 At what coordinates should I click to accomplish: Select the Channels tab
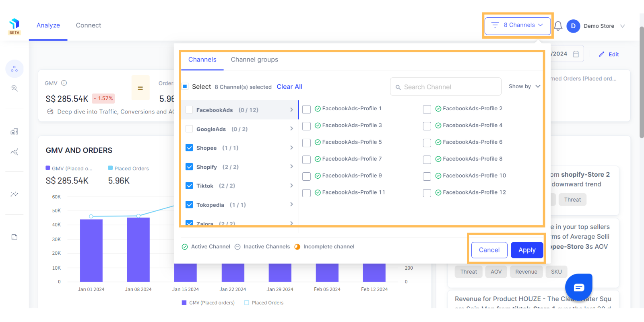click(x=202, y=60)
